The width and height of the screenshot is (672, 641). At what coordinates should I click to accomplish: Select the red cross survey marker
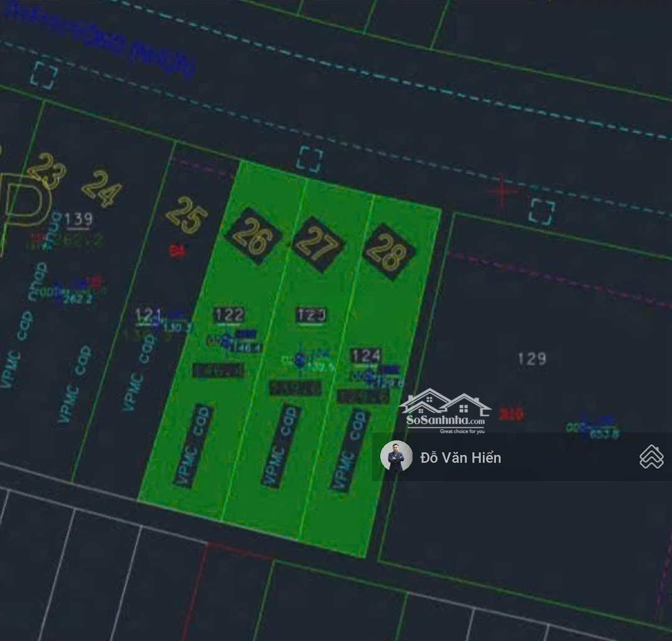click(x=502, y=191)
